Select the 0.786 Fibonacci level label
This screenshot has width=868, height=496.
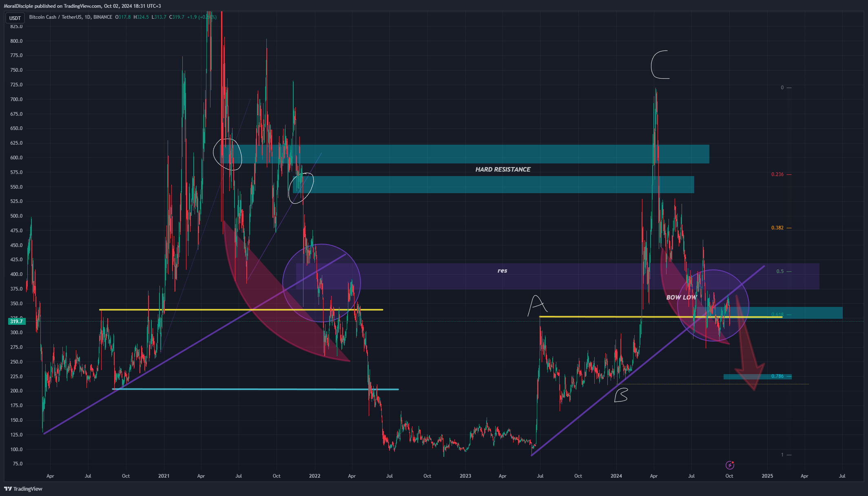point(777,376)
